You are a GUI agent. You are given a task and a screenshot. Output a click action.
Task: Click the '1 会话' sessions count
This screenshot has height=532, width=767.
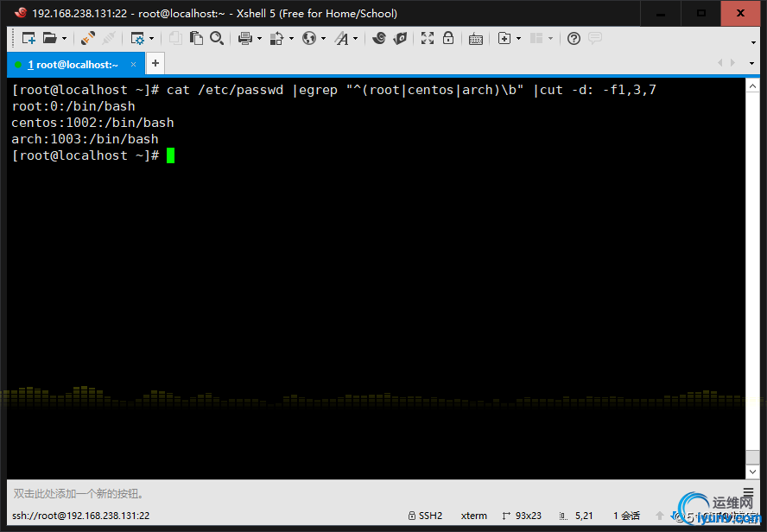(626, 516)
